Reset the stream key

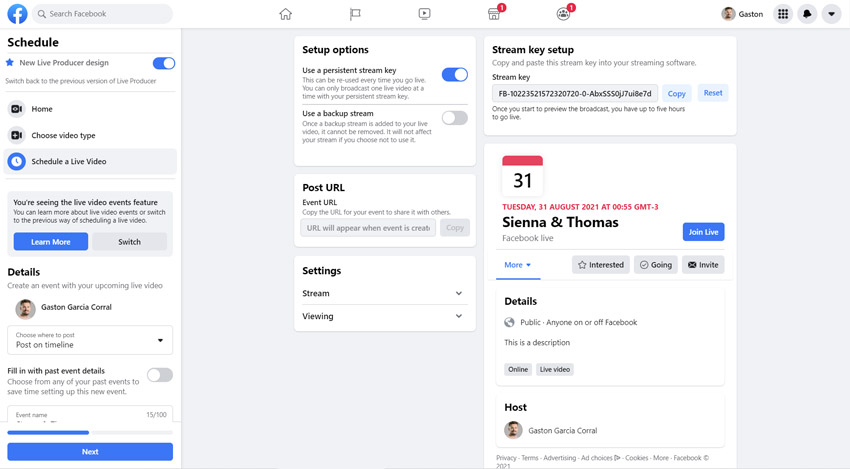[713, 93]
